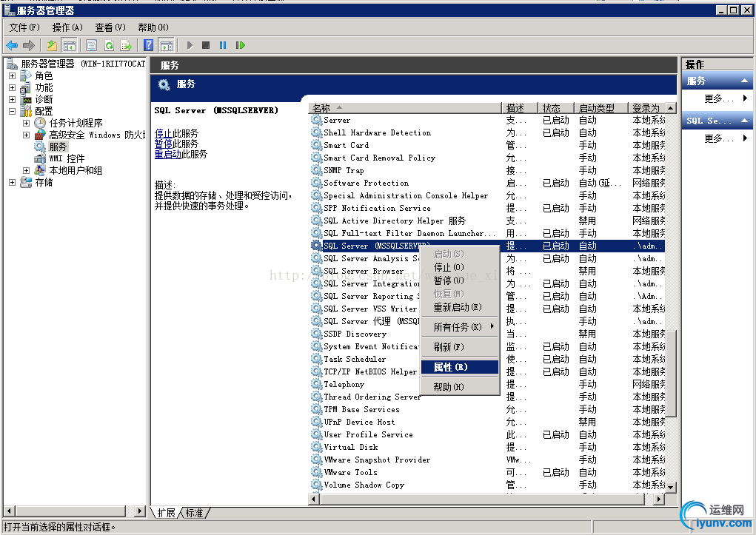756x535 pixels.
Task: Open the Properties toolbar icon
Action: click(x=91, y=45)
